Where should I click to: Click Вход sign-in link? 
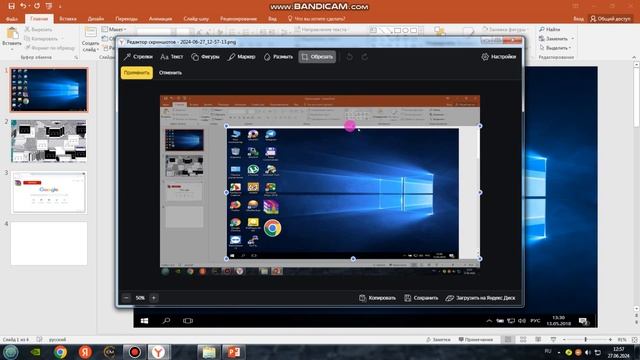pos(578,19)
